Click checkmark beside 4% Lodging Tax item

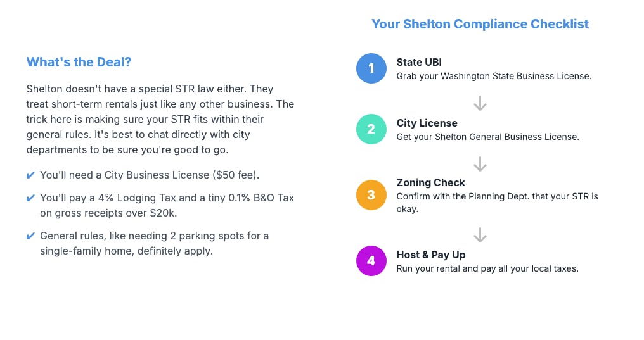pyautogui.click(x=30, y=198)
